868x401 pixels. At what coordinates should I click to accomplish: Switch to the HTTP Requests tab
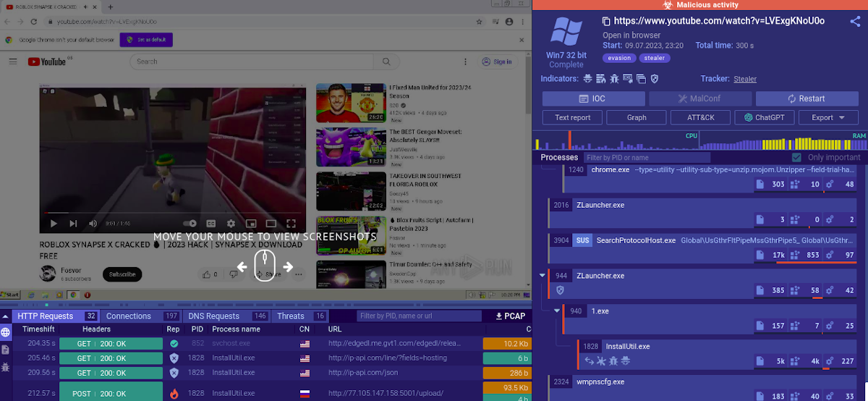pyautogui.click(x=56, y=316)
